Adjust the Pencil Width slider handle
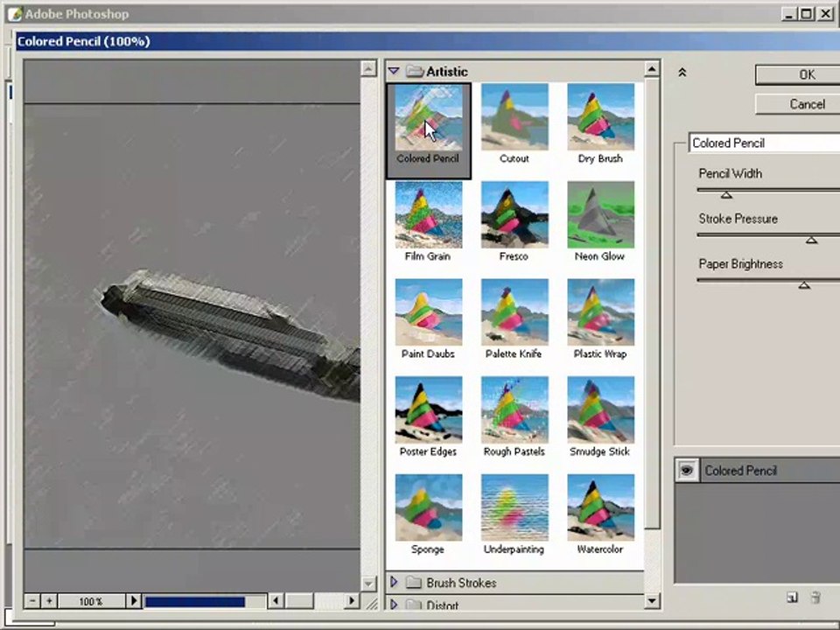 (726, 195)
